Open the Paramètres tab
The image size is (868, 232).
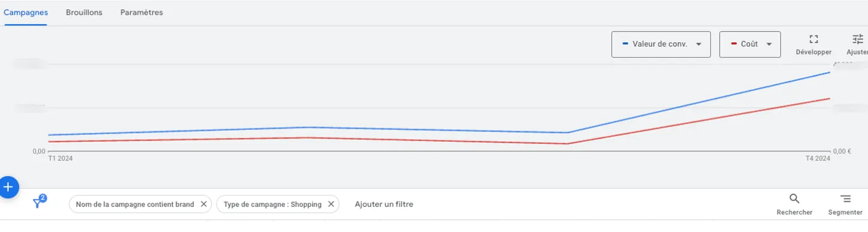click(141, 12)
